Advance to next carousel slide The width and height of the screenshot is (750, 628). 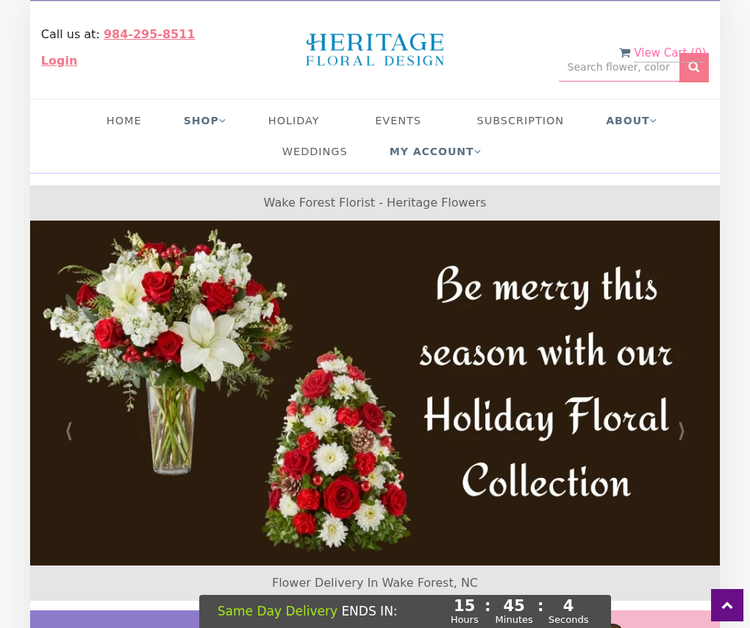[x=681, y=431]
